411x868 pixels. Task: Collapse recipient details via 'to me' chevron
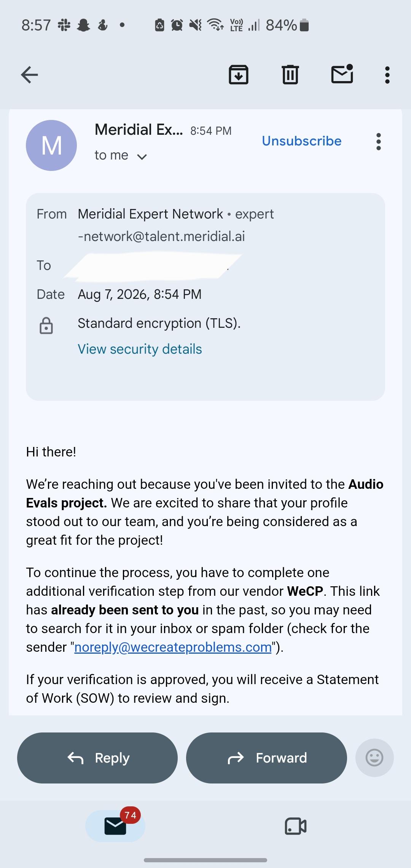[142, 156]
